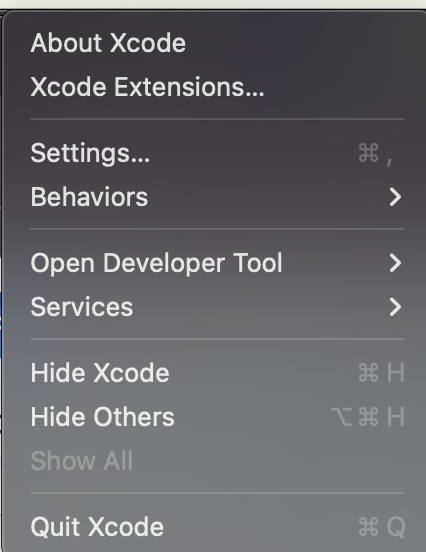Image resolution: width=426 pixels, height=552 pixels.
Task: Select the Services menu entry
Action: tap(217, 307)
